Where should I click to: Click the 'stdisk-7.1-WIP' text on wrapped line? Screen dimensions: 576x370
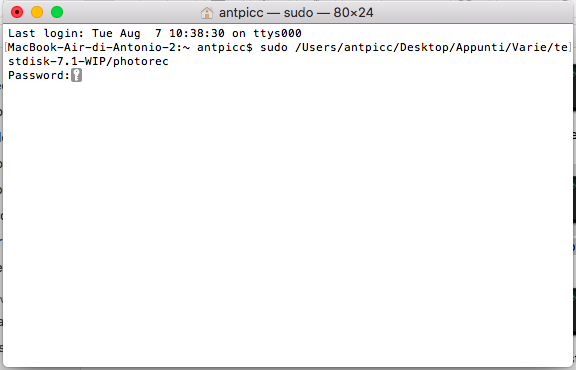(57, 61)
